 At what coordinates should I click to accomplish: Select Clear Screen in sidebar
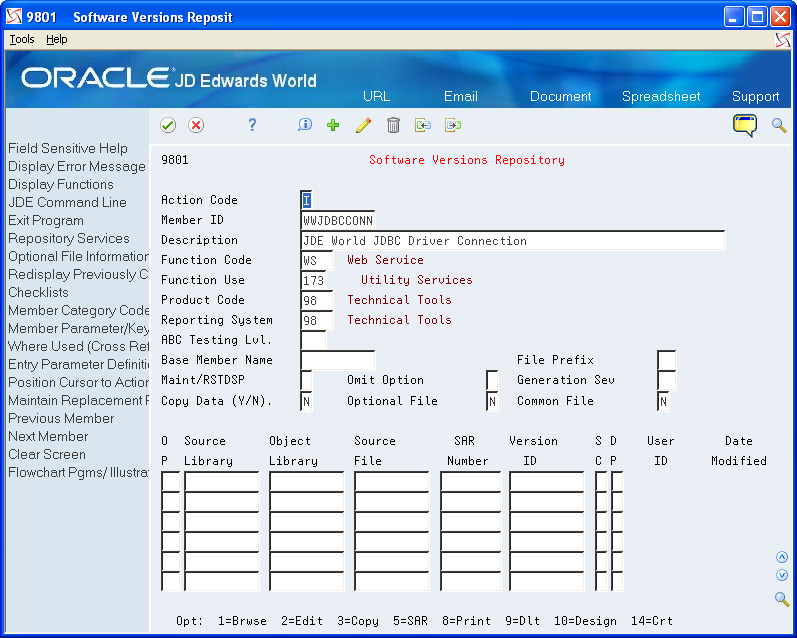click(47, 454)
